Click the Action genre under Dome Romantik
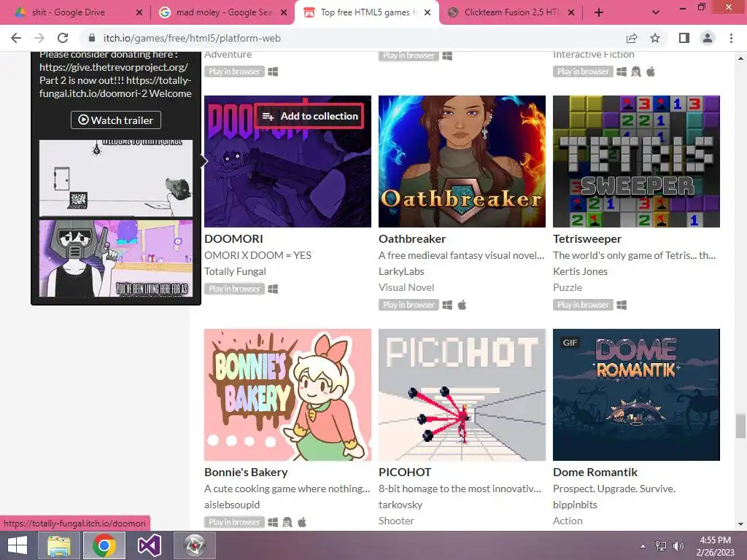 pyautogui.click(x=568, y=521)
